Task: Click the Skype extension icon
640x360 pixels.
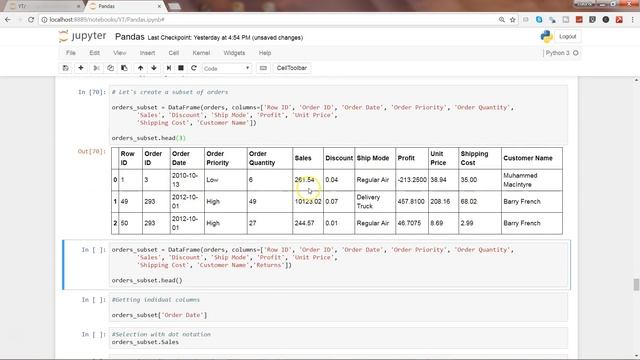Action: pos(539,20)
